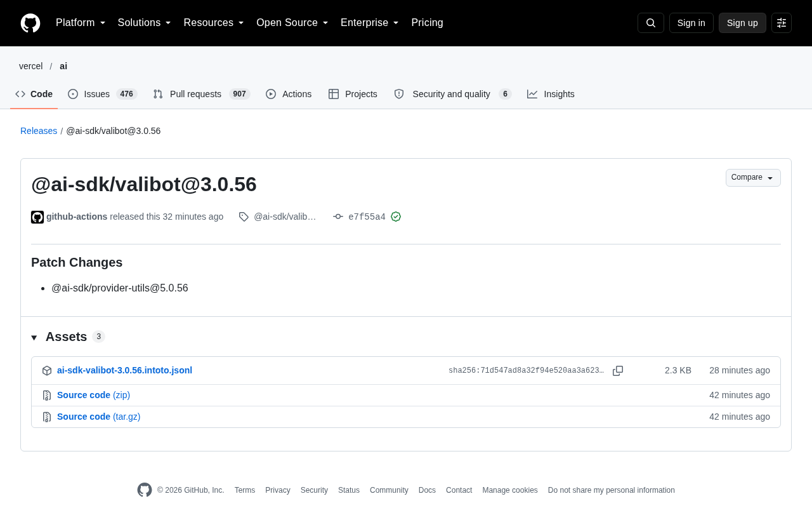Open the Insights tab
The height and width of the screenshot is (508, 812).
coord(551,94)
